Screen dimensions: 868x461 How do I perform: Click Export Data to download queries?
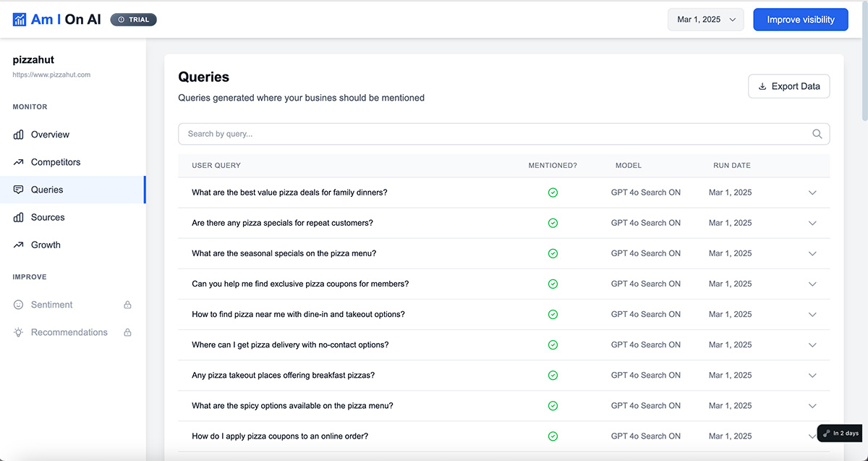click(788, 86)
